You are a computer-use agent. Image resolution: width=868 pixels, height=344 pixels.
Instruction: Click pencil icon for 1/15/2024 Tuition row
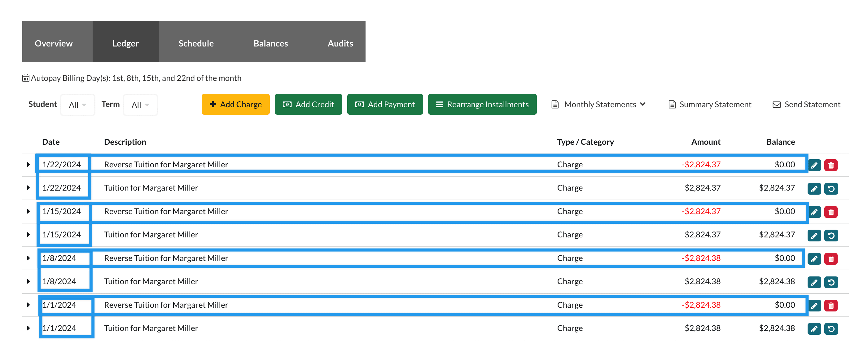pos(814,236)
